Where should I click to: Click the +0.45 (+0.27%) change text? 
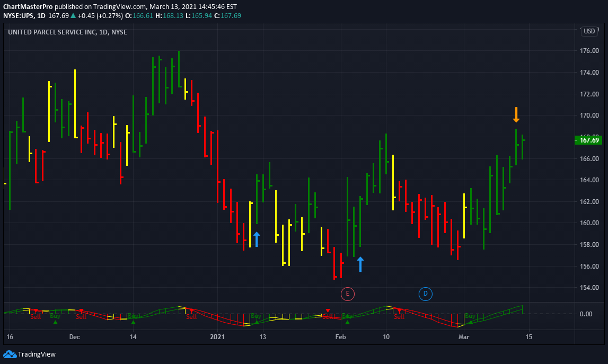[x=100, y=16]
